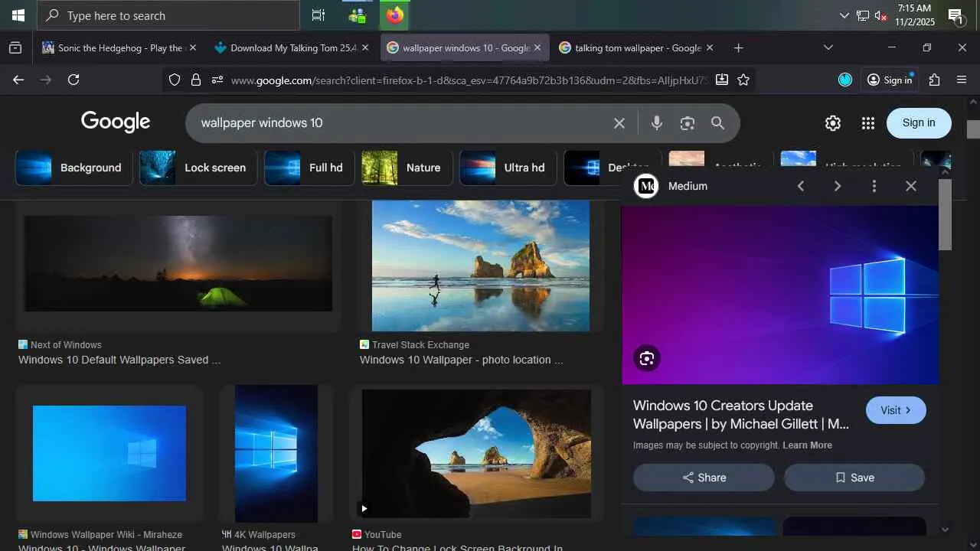Click the blue Google Sign in button

coord(919,122)
